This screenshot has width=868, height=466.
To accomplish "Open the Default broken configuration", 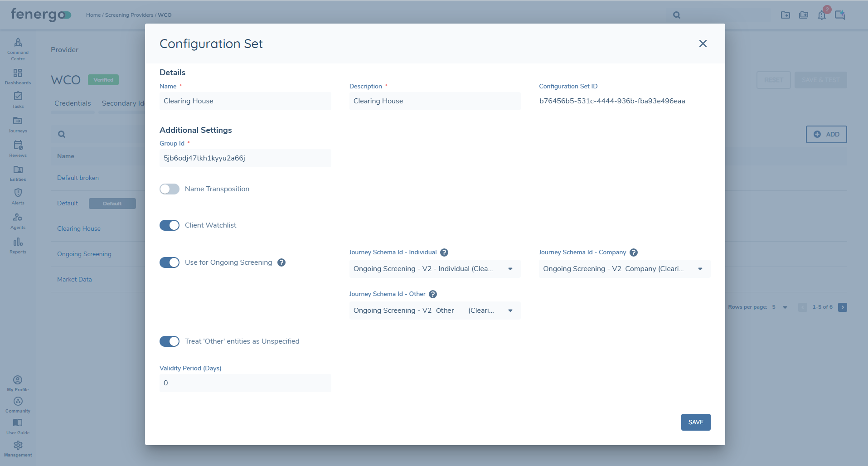I will (x=78, y=178).
